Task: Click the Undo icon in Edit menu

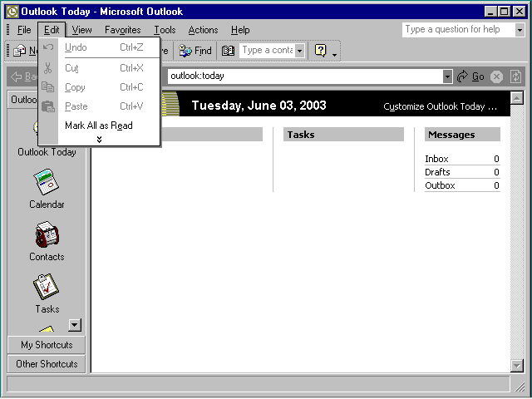Action: click(x=48, y=47)
